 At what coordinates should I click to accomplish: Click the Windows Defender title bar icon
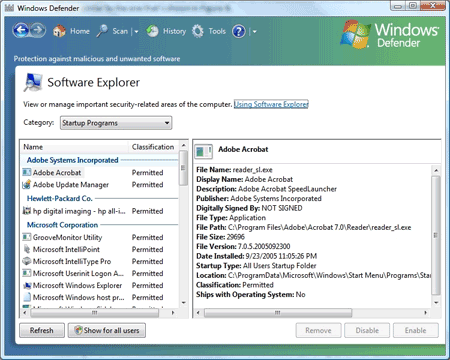point(9,8)
